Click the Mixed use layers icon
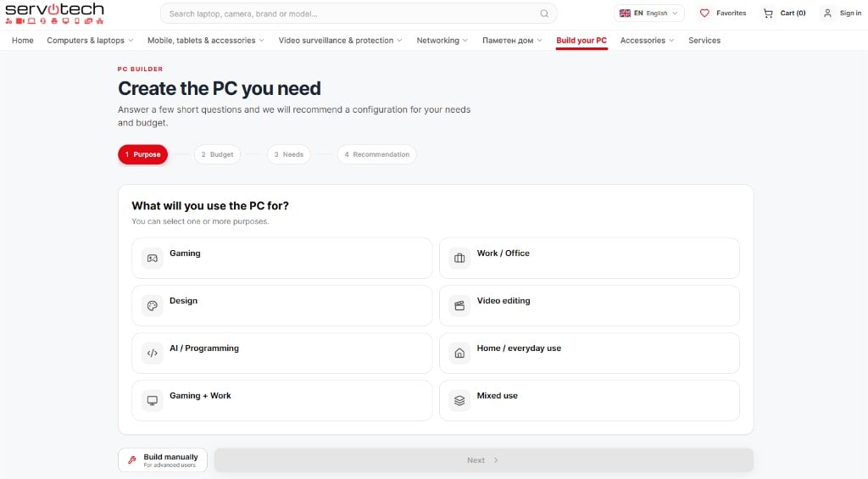Screen dimensions: 868x479 [459, 400]
